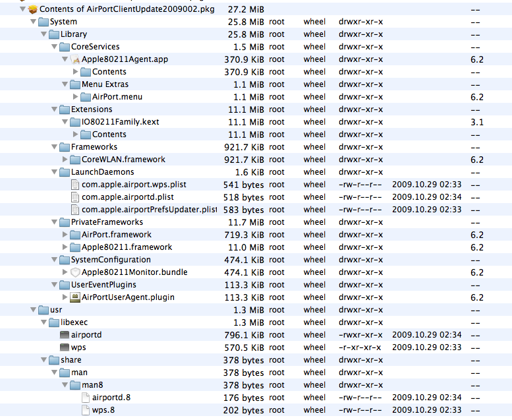This screenshot has width=512, height=420.
Task: Click the wps executable icon
Action: [65, 347]
